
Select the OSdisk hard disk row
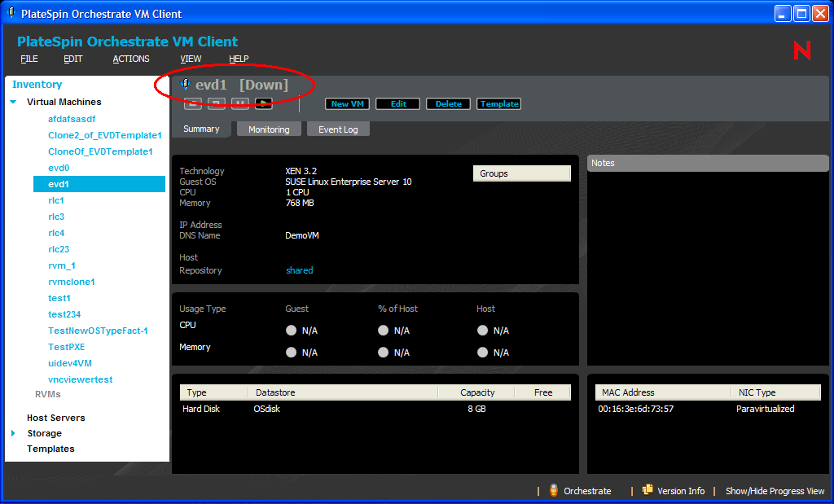pos(375,409)
